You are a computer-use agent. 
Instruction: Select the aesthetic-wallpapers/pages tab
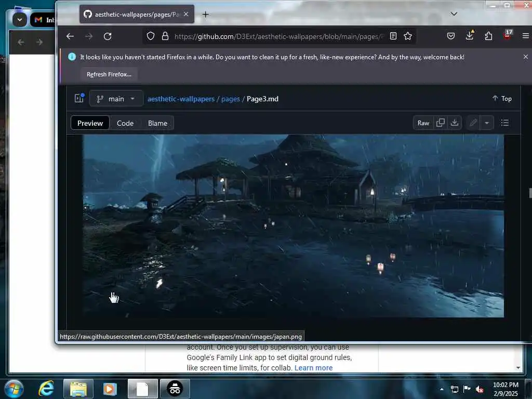pyautogui.click(x=137, y=14)
